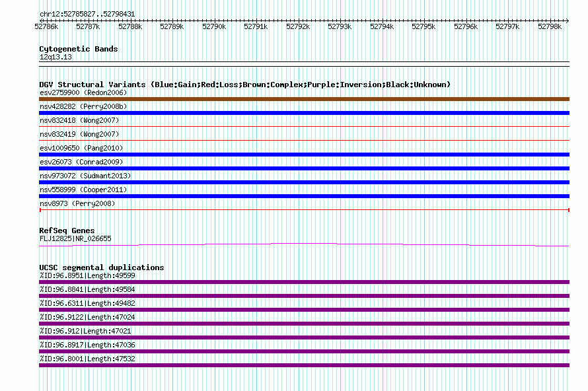The width and height of the screenshot is (588, 391).
Task: Click purple bar under Length:47024
Action: coord(304,324)
